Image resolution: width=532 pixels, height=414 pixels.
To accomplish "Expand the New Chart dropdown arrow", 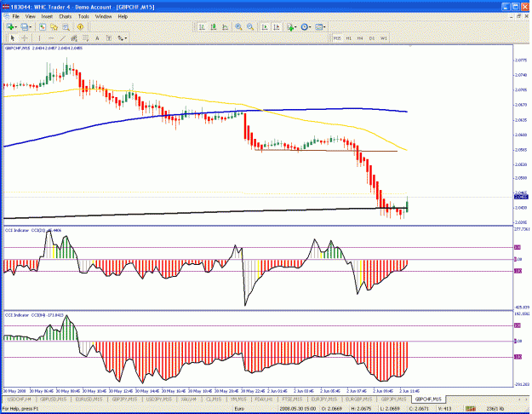I will tap(16, 27).
